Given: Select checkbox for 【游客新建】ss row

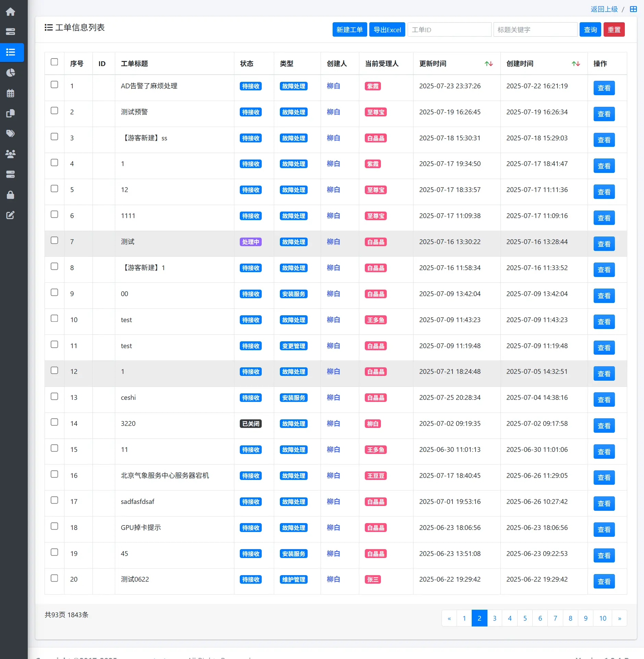Looking at the screenshot, I should pos(54,137).
